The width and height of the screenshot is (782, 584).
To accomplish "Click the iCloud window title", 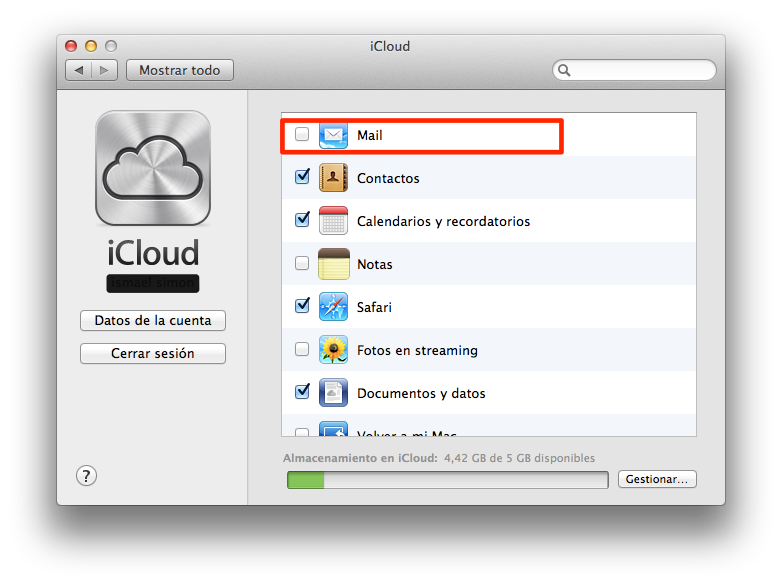I will point(390,46).
